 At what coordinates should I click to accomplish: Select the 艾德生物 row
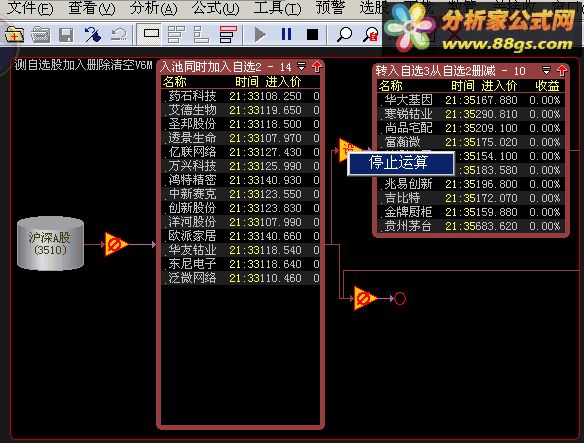[x=241, y=110]
